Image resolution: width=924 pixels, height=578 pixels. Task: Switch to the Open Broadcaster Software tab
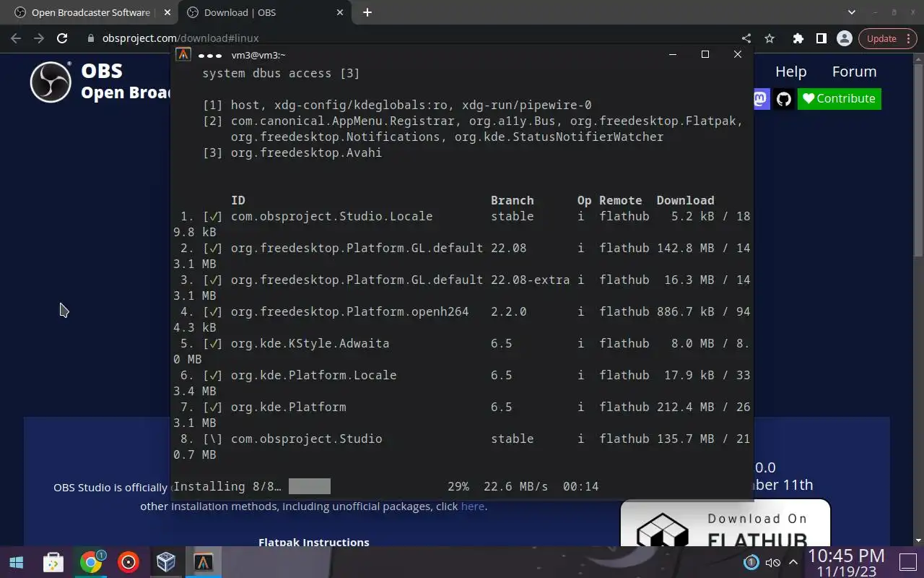coord(90,12)
